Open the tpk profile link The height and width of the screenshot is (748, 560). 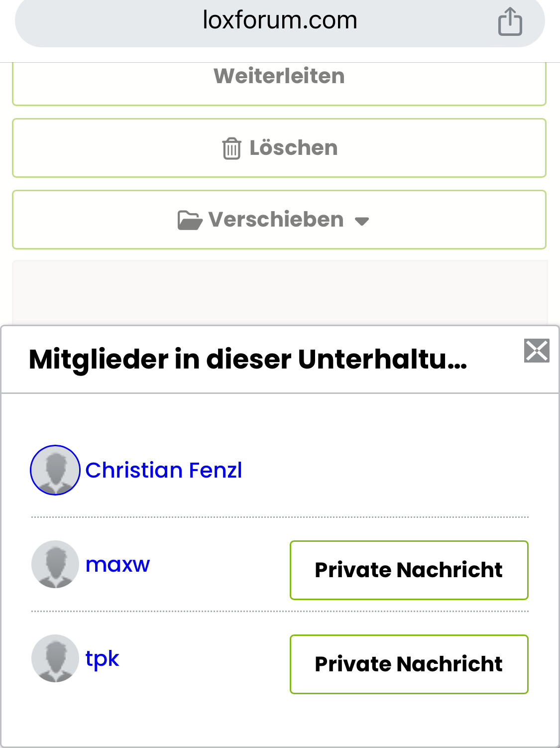pyautogui.click(x=102, y=659)
